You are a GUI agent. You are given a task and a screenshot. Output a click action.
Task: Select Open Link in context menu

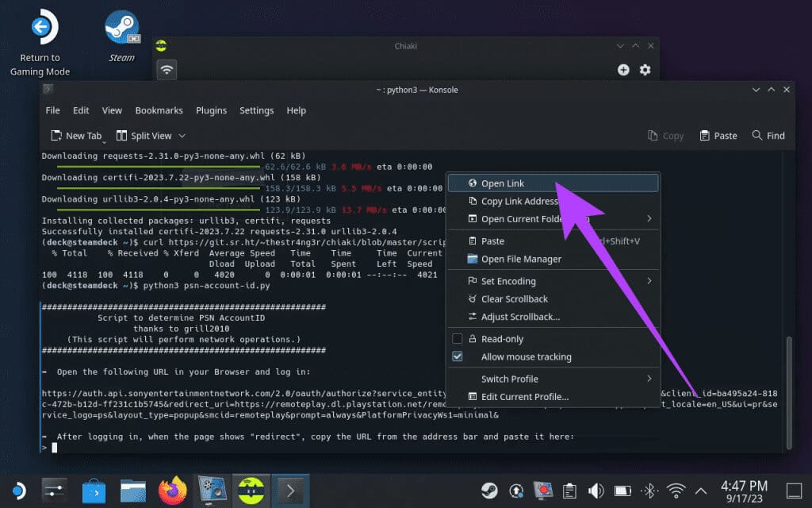553,183
